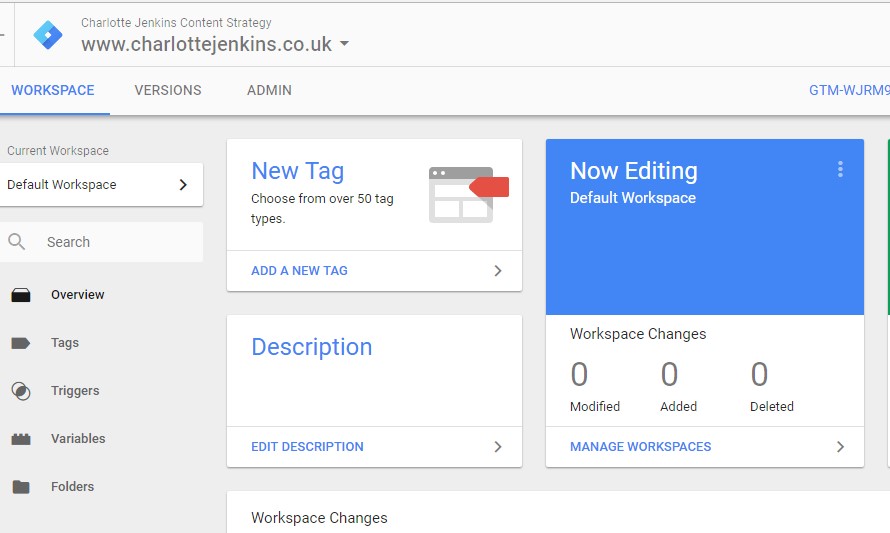
Task: Click the Description card heading
Action: click(312, 347)
